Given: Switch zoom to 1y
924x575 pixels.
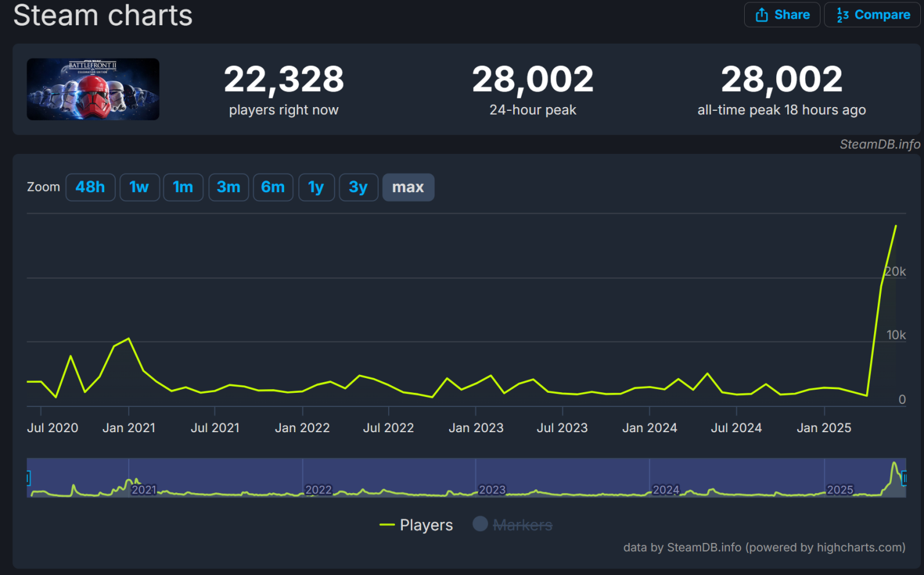Looking at the screenshot, I should point(316,187).
